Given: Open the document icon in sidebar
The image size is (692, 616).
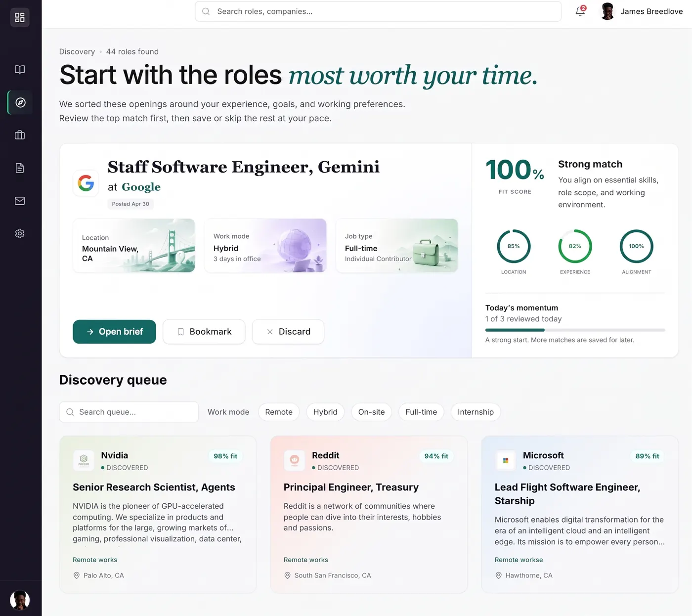Looking at the screenshot, I should [20, 168].
